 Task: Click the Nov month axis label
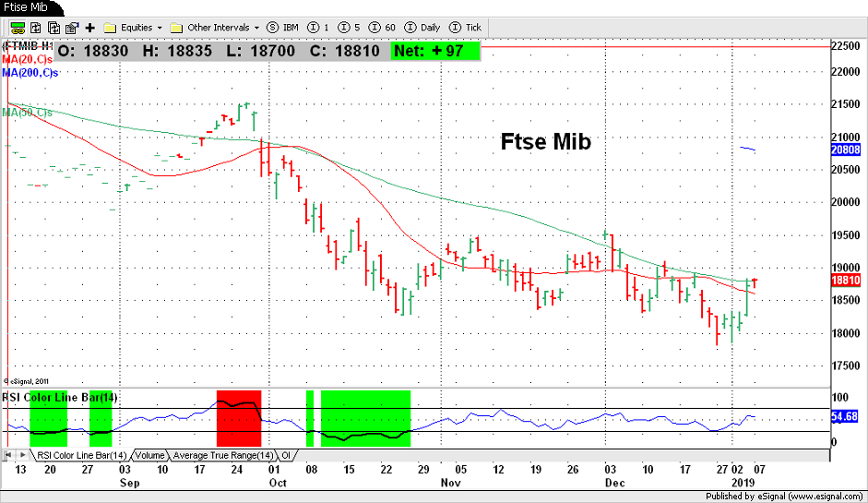tap(451, 483)
